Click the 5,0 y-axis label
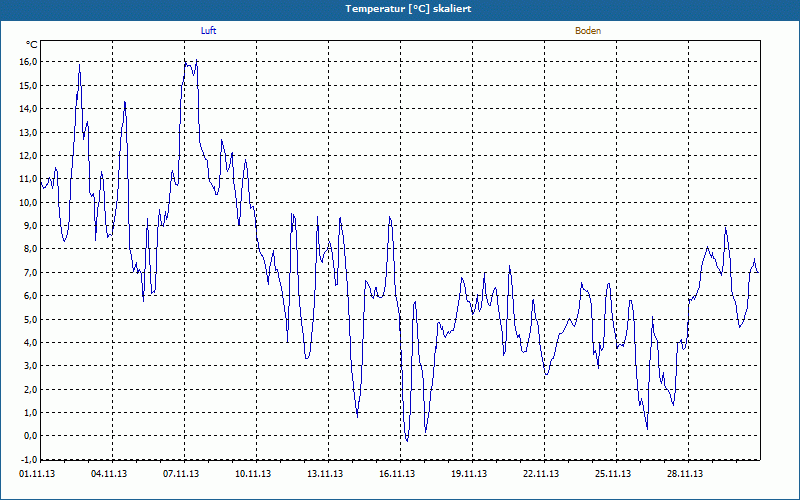This screenshot has height=500, width=800. coord(30,319)
